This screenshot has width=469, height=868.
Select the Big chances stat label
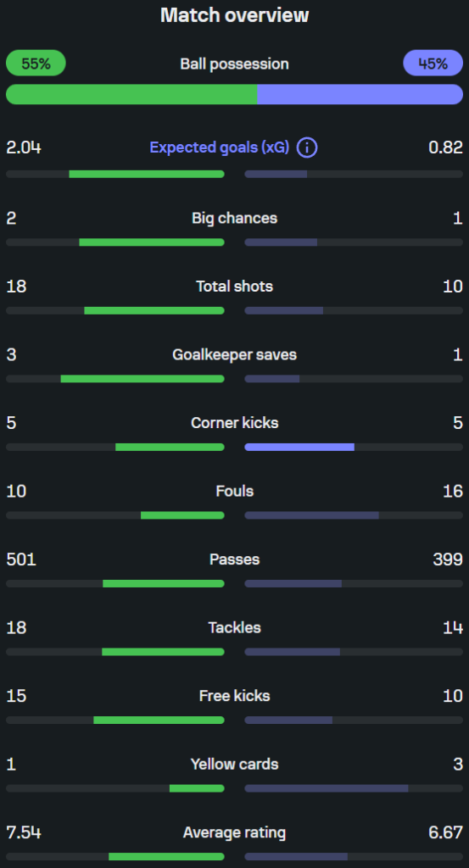click(235, 218)
